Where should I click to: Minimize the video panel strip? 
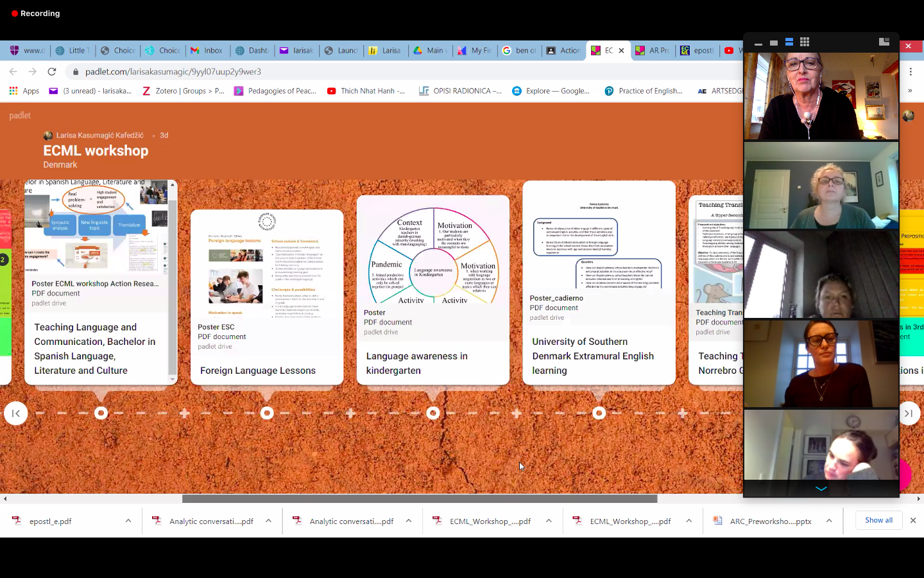pyautogui.click(x=758, y=43)
